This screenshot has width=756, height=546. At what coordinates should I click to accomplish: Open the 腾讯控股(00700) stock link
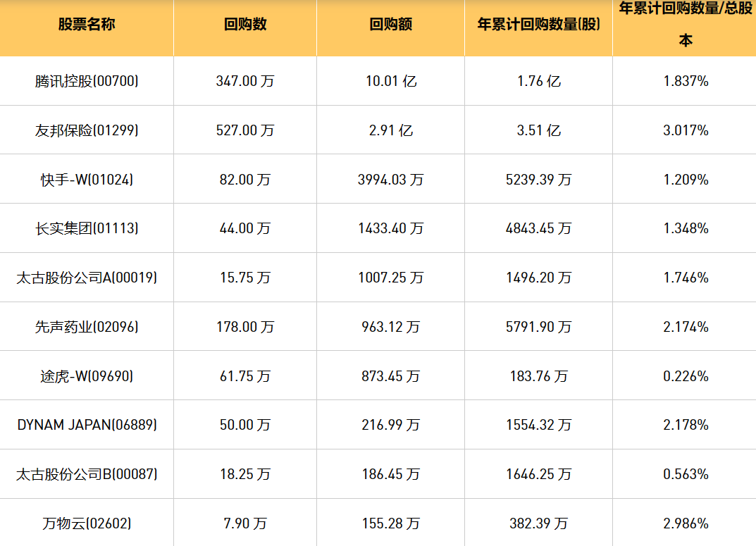87,81
